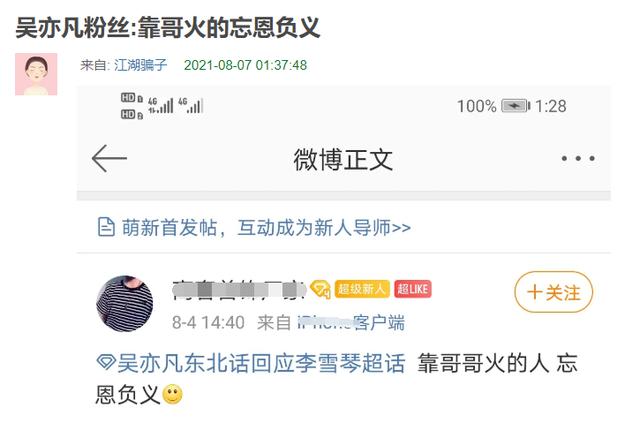Click the HD status indicator icon
640x423 pixels.
[132, 106]
